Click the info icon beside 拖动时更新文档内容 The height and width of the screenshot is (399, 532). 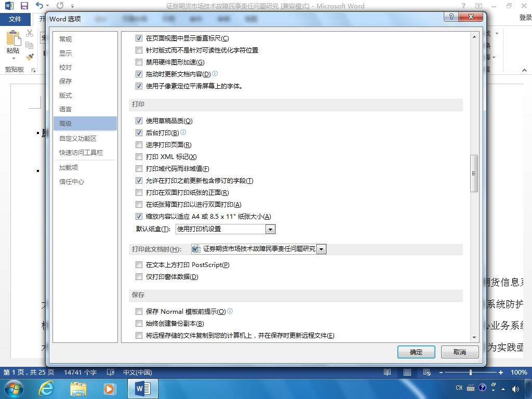tap(215, 73)
